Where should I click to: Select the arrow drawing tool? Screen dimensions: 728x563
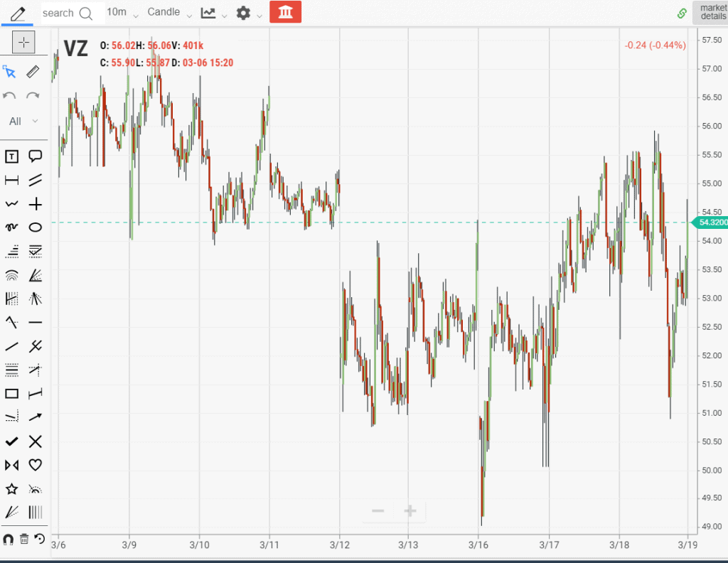tap(35, 417)
